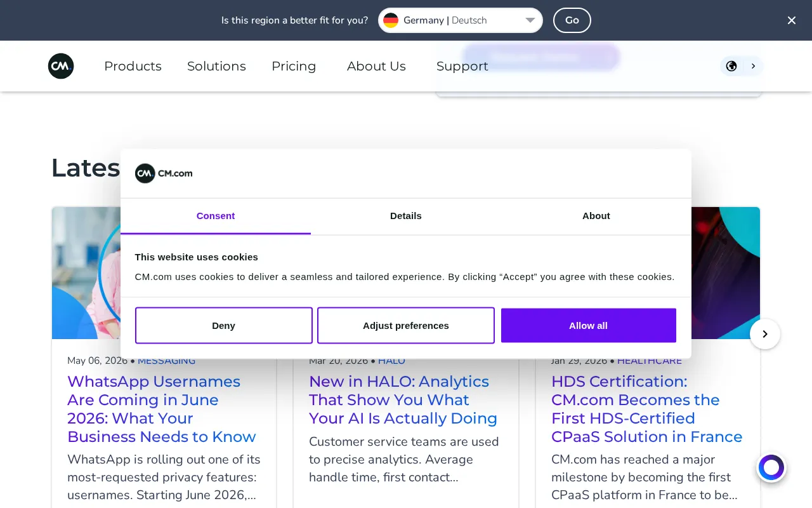Click the MESSAGING category tag
Image resolution: width=812 pixels, height=508 pixels.
click(x=166, y=361)
